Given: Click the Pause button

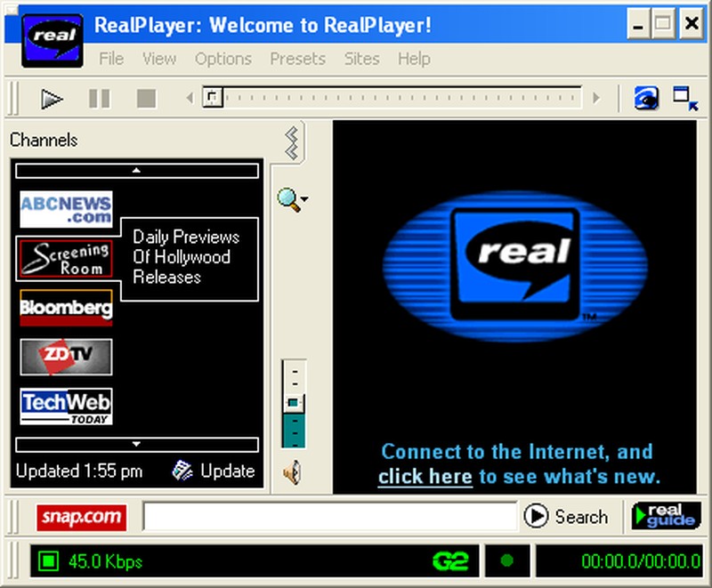Looking at the screenshot, I should pos(99,99).
